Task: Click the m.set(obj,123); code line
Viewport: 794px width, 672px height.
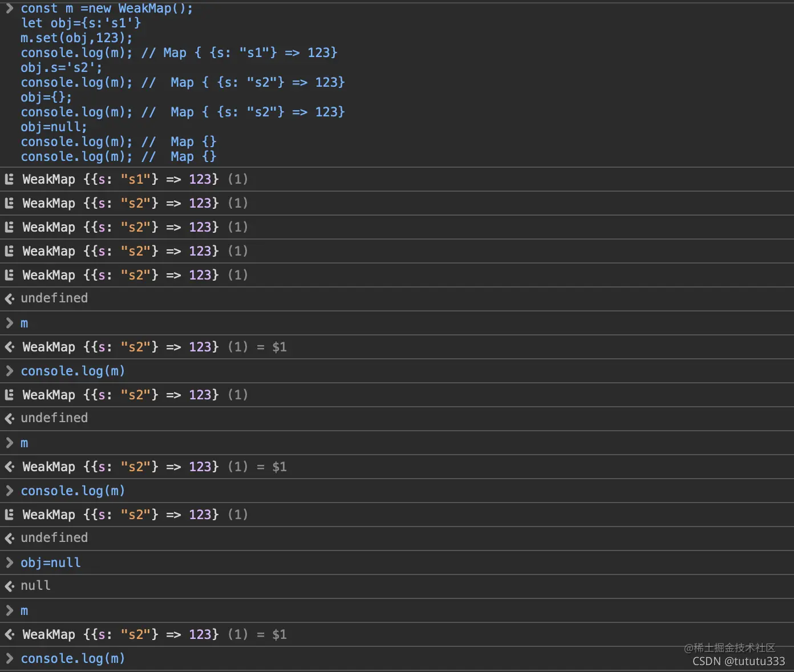Action: [x=76, y=38]
